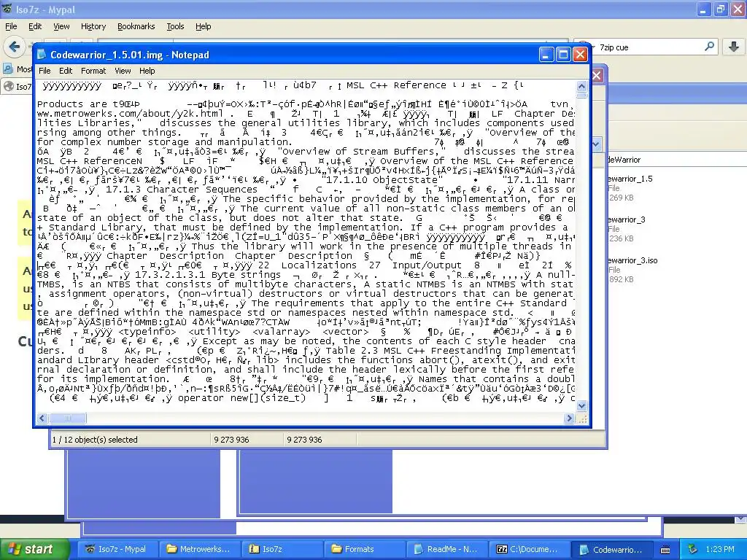Open Mypal's View menu
Image resolution: width=747 pixels, height=560 pixels.
pyautogui.click(x=61, y=26)
